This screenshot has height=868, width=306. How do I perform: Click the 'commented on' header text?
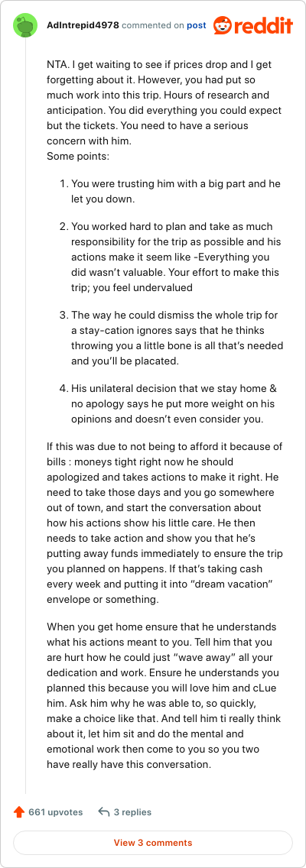[152, 25]
